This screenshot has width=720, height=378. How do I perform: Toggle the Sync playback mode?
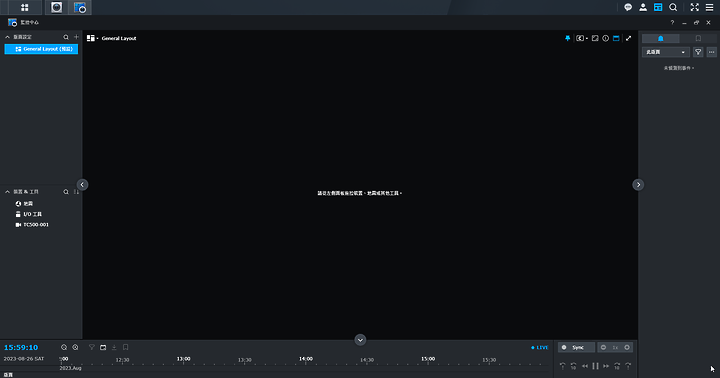click(576, 347)
